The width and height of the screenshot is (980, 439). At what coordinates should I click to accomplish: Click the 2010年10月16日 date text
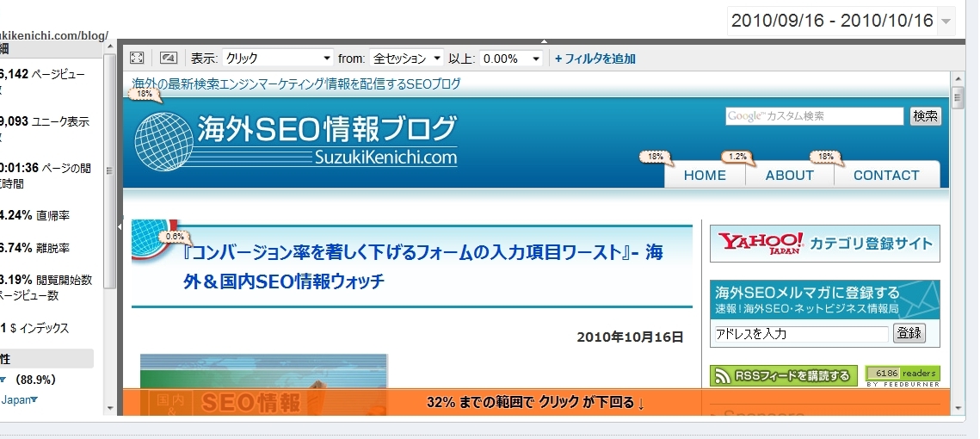coord(630,337)
